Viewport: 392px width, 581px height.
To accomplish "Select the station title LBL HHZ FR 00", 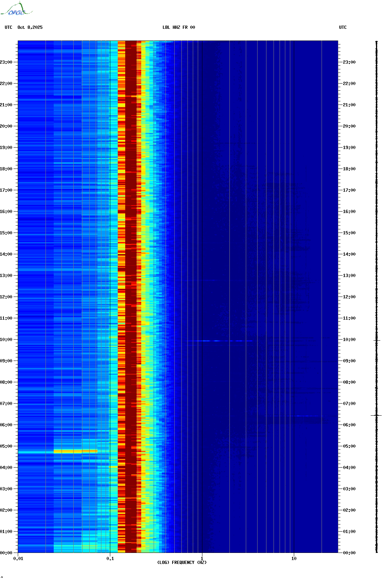I will coord(179,27).
